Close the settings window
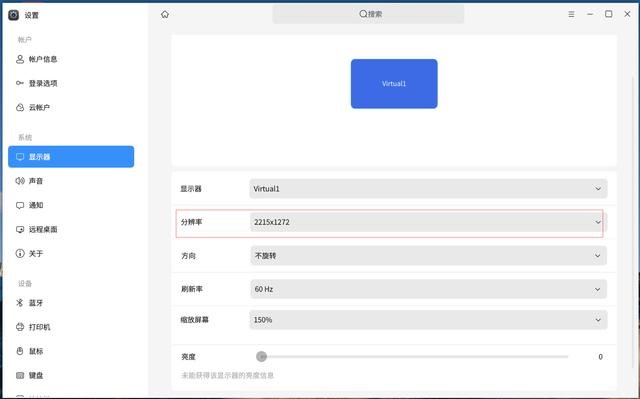This screenshot has height=399, width=640. coord(627,14)
